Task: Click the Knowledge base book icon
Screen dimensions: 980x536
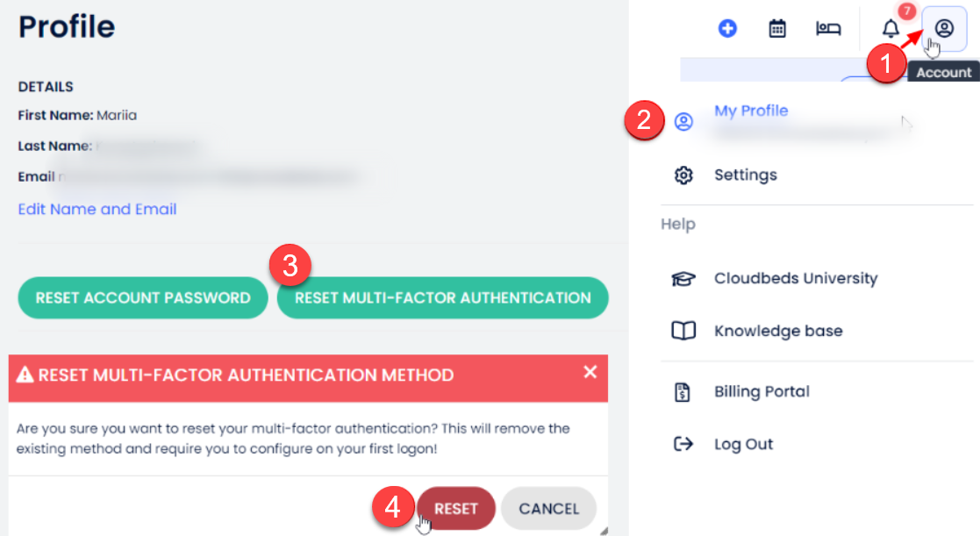Action: pyautogui.click(x=683, y=332)
